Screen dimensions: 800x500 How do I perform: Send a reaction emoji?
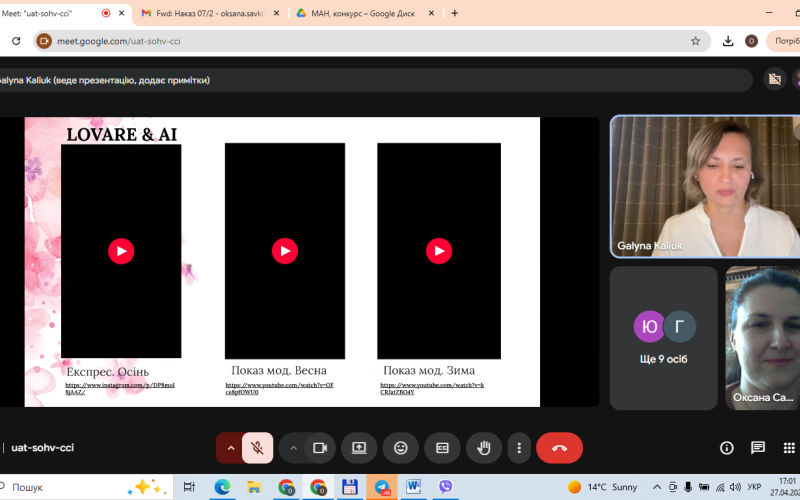click(401, 448)
